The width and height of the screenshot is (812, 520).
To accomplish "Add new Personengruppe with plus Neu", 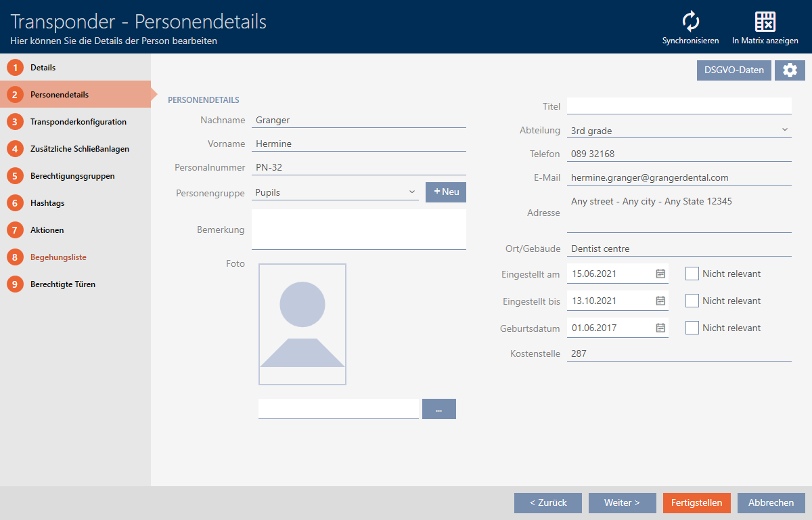I will coord(445,192).
